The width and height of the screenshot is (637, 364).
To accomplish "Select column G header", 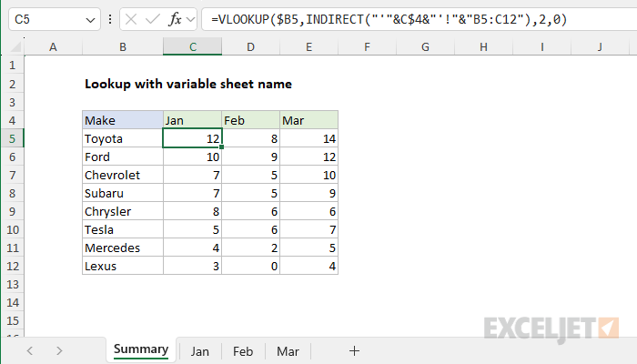I will click(x=425, y=47).
